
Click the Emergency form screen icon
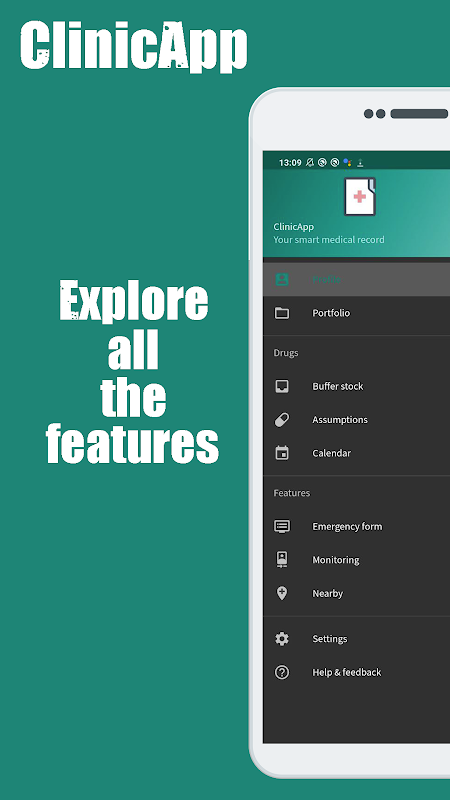pyautogui.click(x=282, y=527)
